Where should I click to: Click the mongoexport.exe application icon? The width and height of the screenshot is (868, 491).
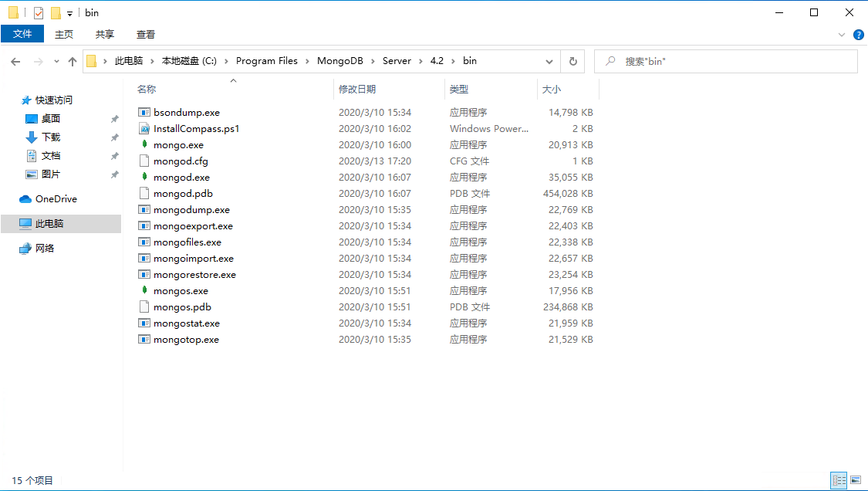[144, 226]
